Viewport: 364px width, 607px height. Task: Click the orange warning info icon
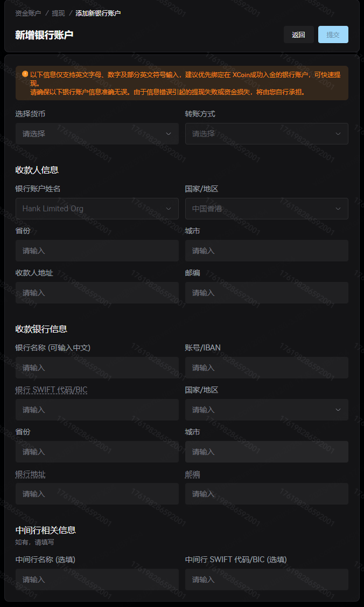click(x=25, y=74)
